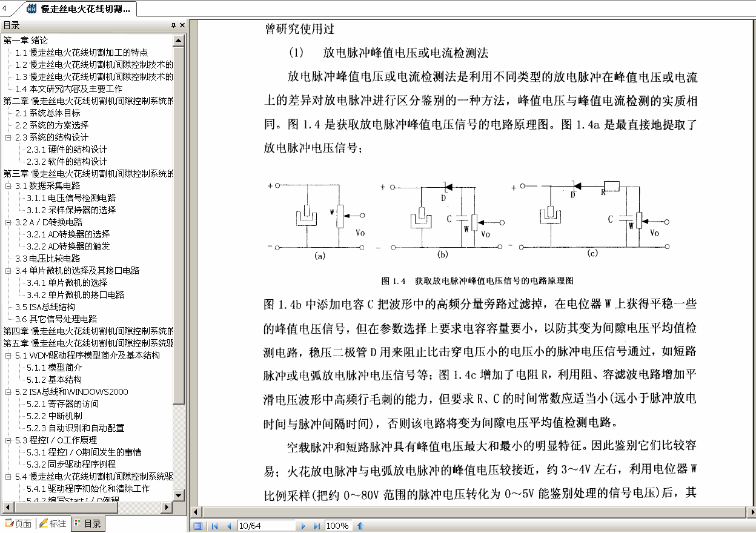
Task: Jump to the last page of the document
Action: (x=317, y=526)
